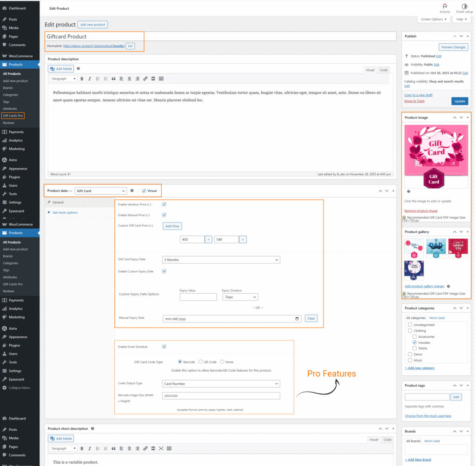The image size is (476, 466).
Task: Click the Finish setup icon
Action: (x=464, y=7)
